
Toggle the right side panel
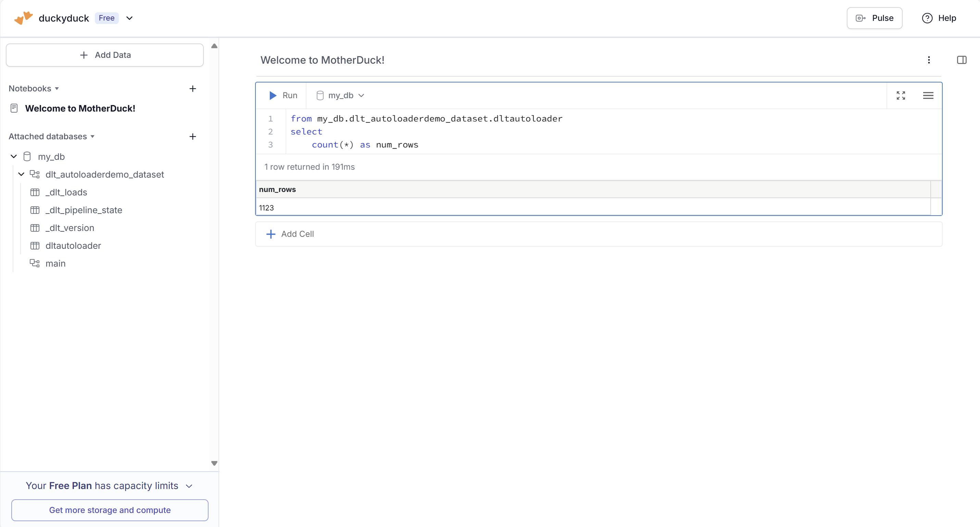click(962, 60)
